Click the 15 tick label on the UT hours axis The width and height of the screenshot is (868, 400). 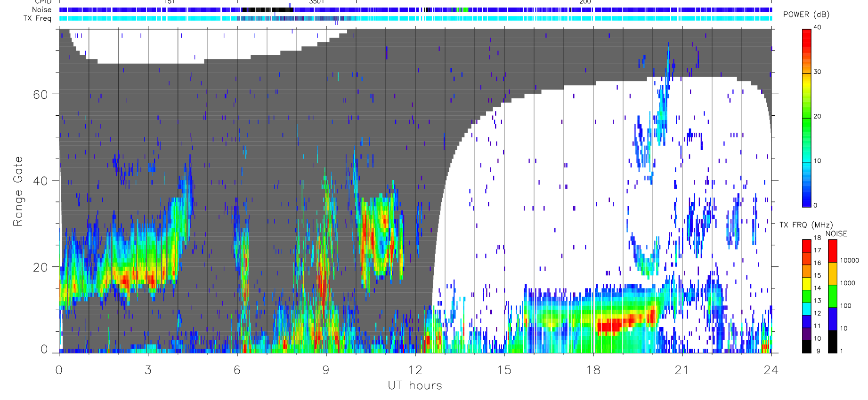[x=504, y=370]
